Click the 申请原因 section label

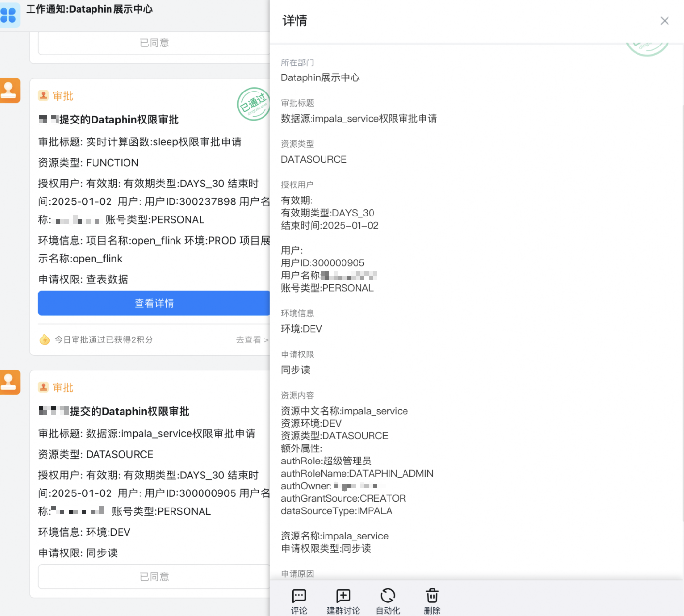[x=297, y=574]
